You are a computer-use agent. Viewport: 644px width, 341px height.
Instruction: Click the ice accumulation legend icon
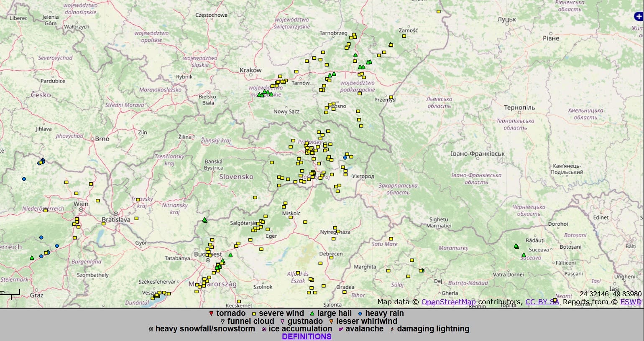(x=264, y=329)
